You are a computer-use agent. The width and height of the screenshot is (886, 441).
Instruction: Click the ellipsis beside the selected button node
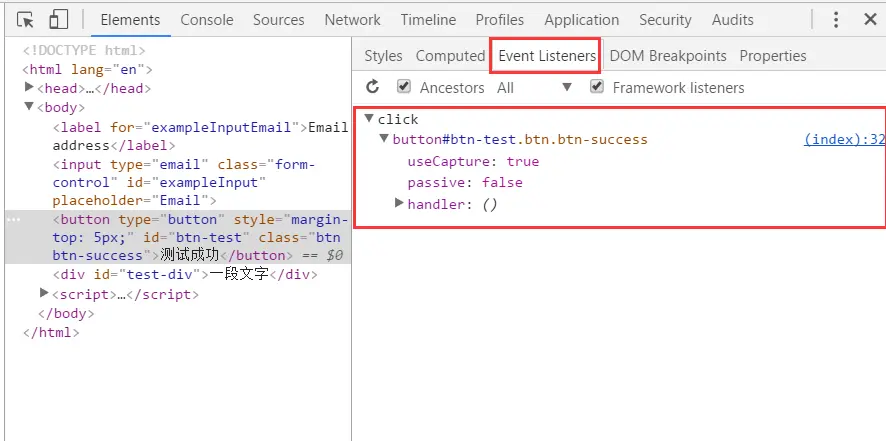[14, 219]
